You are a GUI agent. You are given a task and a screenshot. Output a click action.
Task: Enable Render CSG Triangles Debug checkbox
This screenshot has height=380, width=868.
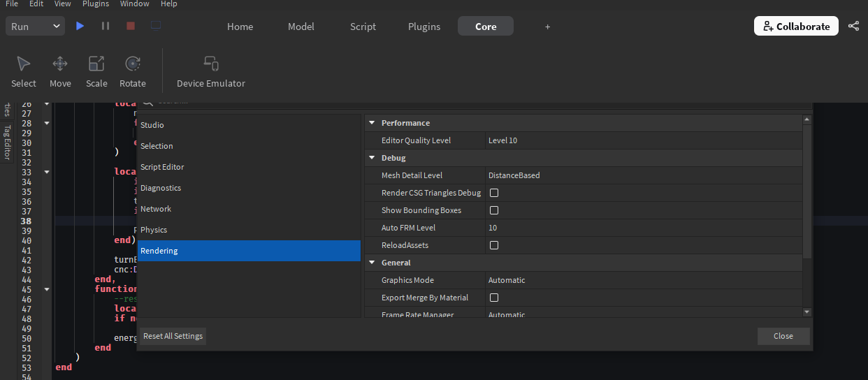coord(494,193)
